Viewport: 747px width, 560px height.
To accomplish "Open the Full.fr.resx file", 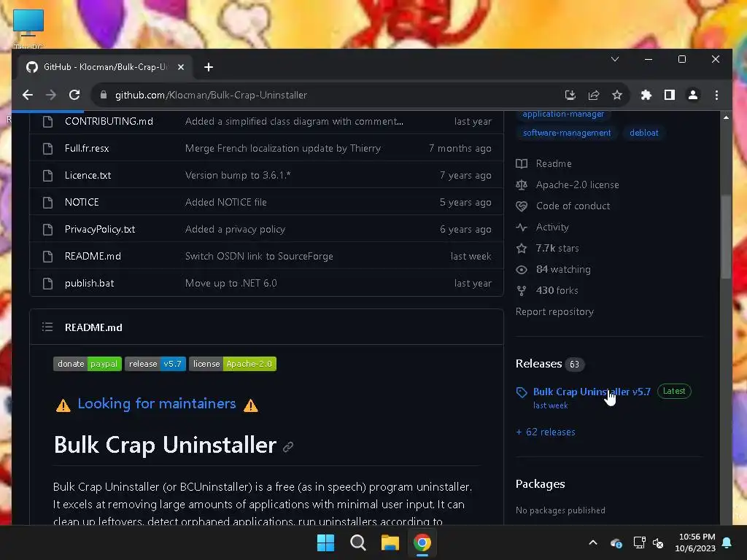I will pos(87,149).
